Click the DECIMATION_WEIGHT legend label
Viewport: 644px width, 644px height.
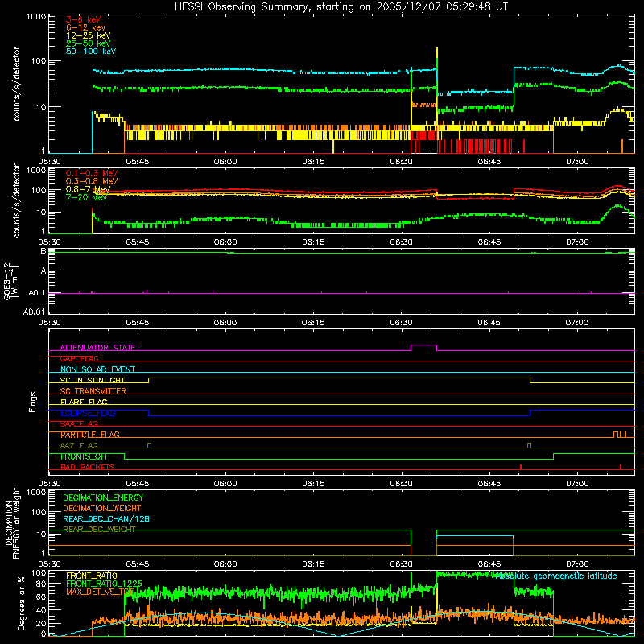coord(102,508)
